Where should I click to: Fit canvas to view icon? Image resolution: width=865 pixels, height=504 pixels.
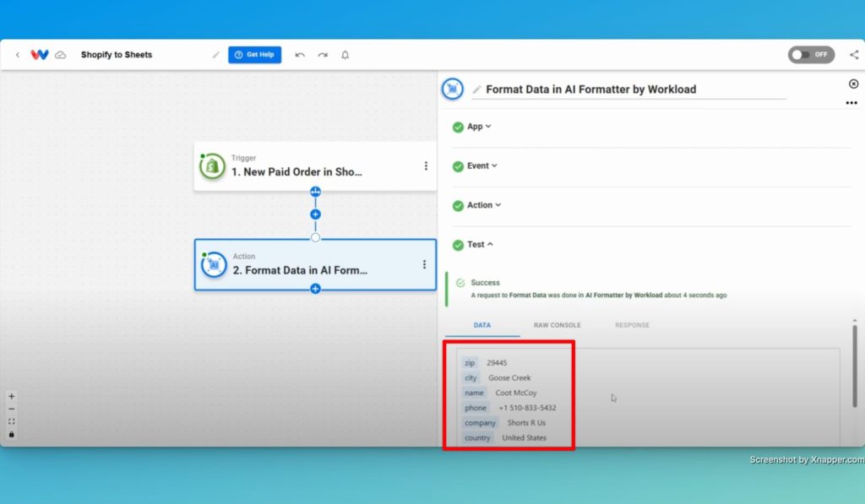click(12, 422)
